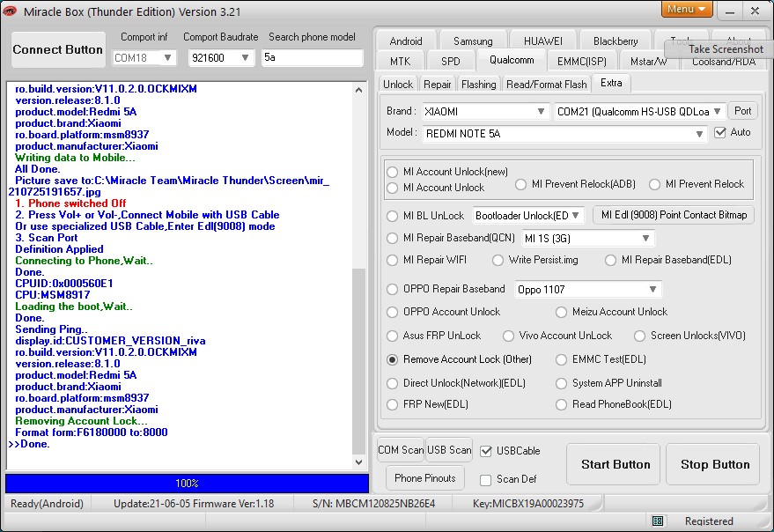
Task: Click the log panel scroll up arrow
Action: tap(359, 90)
